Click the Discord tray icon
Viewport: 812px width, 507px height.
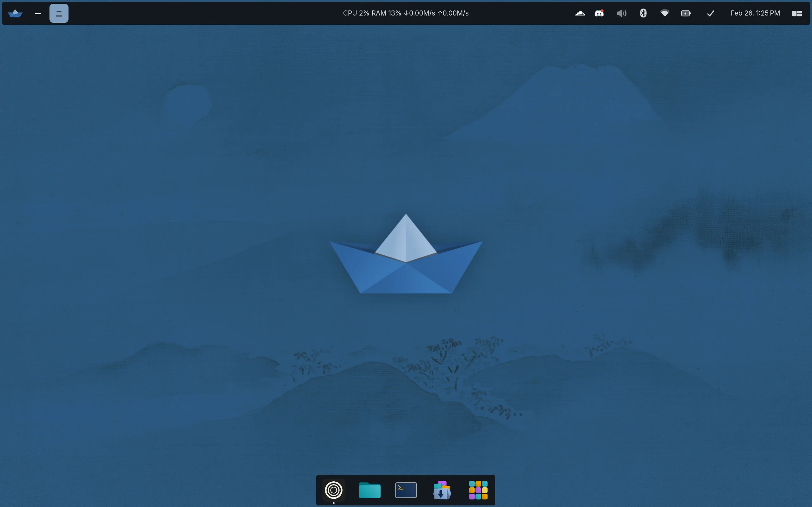pyautogui.click(x=599, y=13)
